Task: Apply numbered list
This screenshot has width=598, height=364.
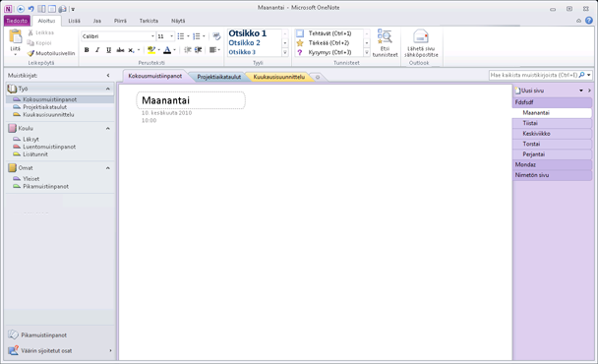Action: (196, 36)
